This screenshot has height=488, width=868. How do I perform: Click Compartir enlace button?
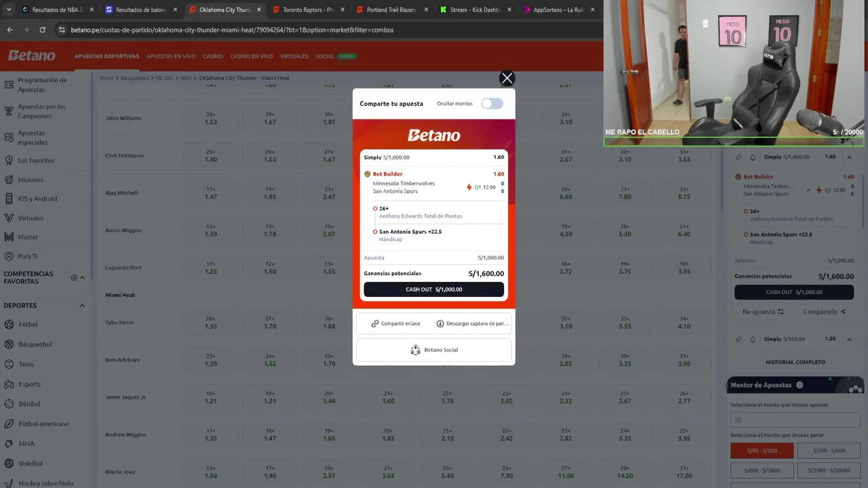(x=395, y=323)
